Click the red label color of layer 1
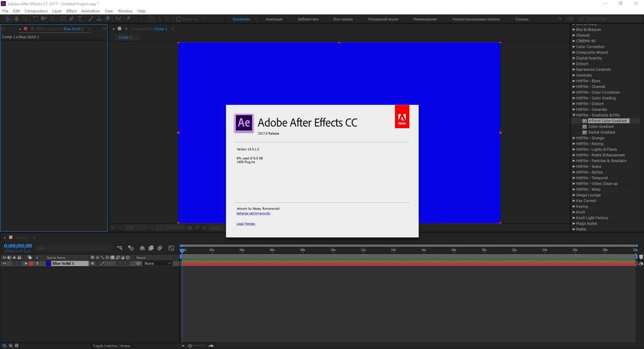Viewport: 644px width, 349px height. coord(31,263)
